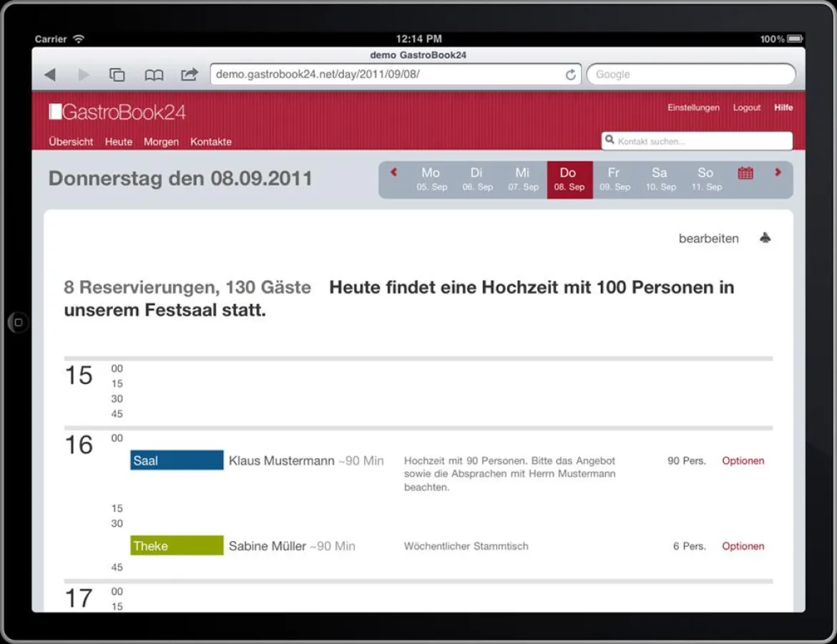The image size is (837, 644).
Task: Click bearbeiten to edit the day note
Action: point(708,238)
